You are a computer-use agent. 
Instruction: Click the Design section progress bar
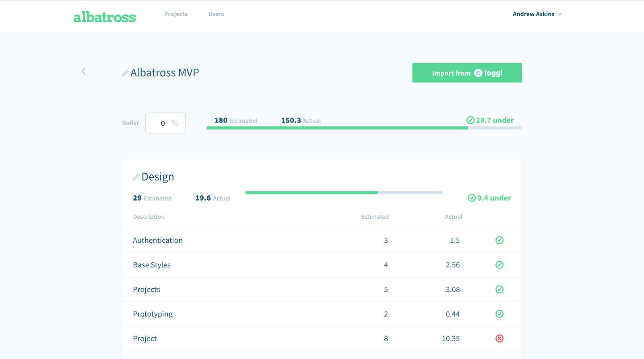point(344,193)
